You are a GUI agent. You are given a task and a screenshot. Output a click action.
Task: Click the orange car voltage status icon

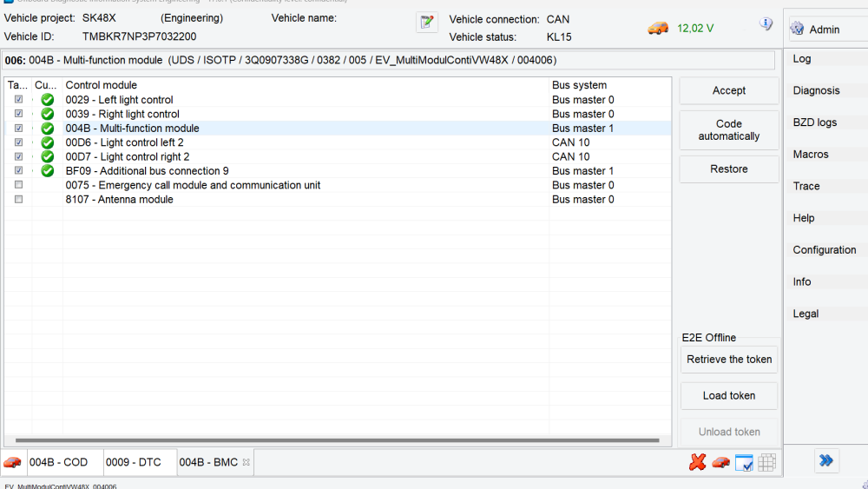tap(658, 28)
